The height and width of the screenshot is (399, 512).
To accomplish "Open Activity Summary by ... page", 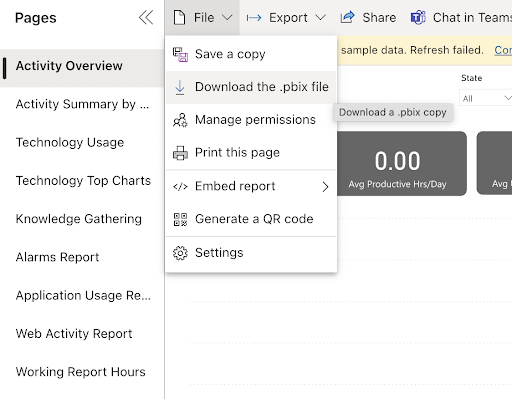I will 82,104.
